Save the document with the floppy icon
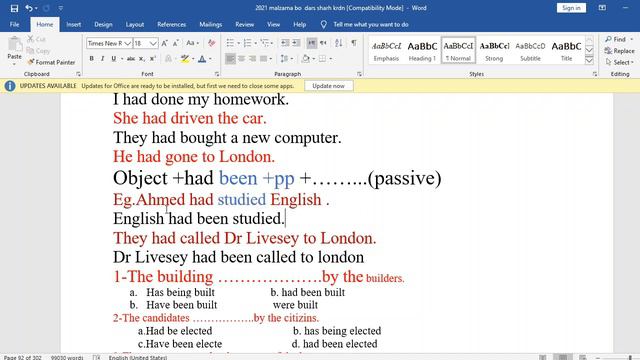Screen dimensions: 640x360 point(14,8)
